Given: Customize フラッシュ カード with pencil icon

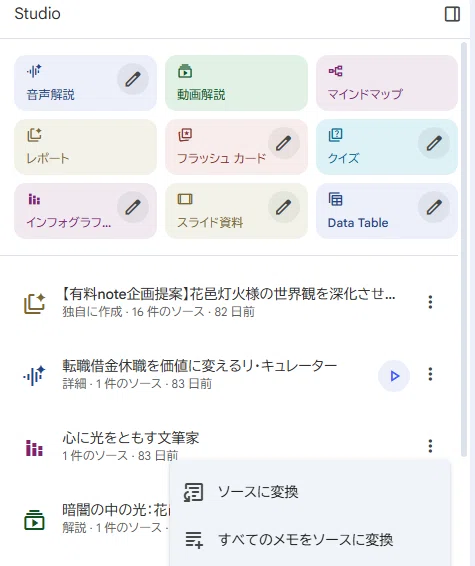Looking at the screenshot, I should (x=284, y=143).
